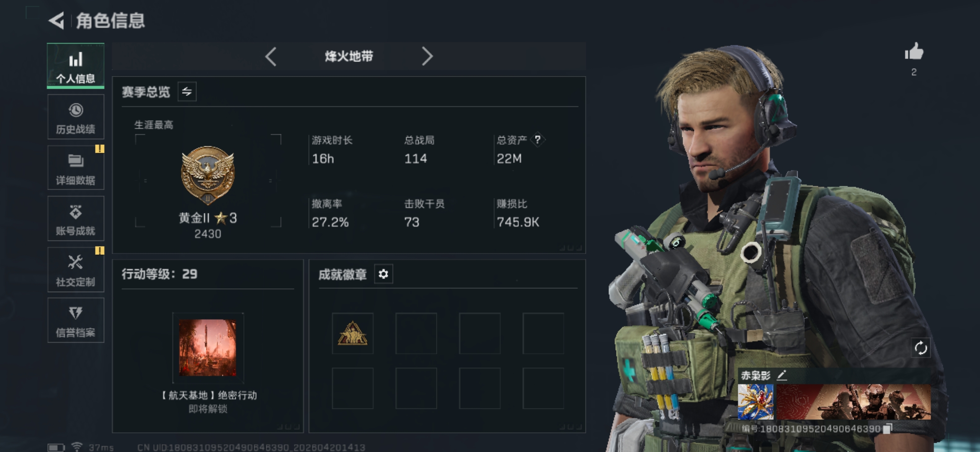980x452 pixels.
Task: Copy the player ID number via copy icon
Action: point(887,429)
